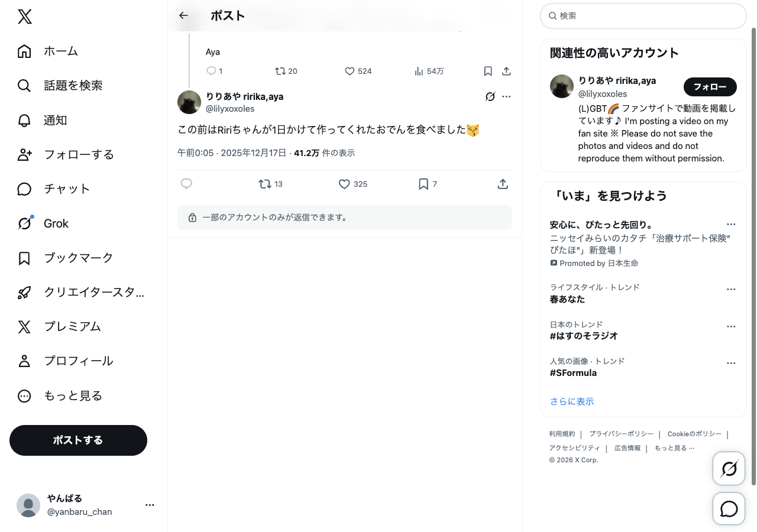The image size is (757, 532).
Task: Click the X logo at top left
Action: pos(25,17)
